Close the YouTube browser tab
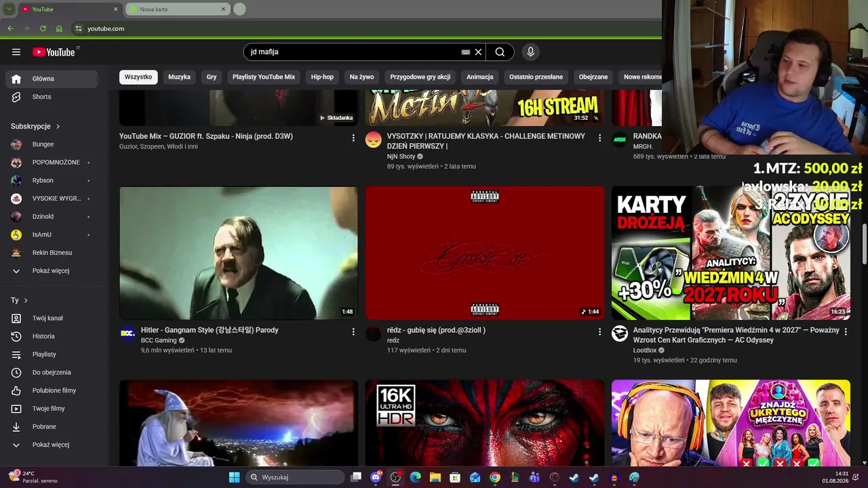The width and height of the screenshot is (868, 488). (115, 9)
